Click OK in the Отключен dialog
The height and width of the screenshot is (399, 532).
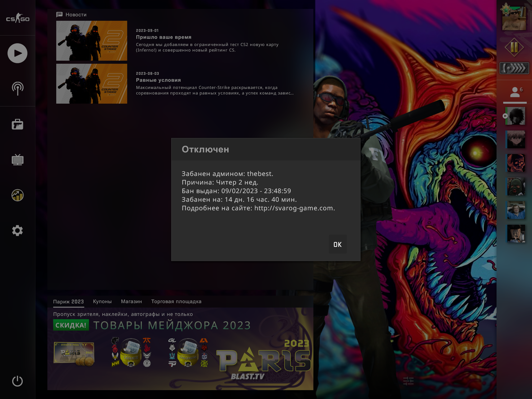[337, 244]
